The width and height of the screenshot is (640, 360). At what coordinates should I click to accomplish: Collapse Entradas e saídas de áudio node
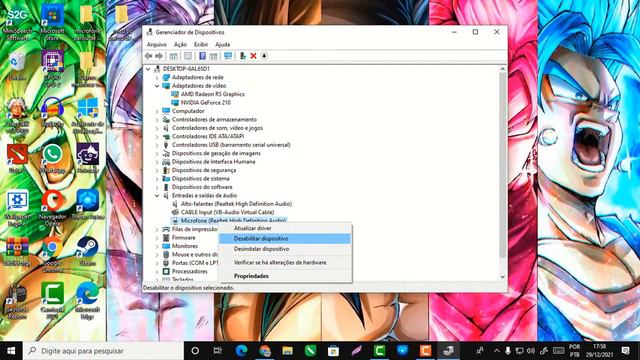click(157, 196)
